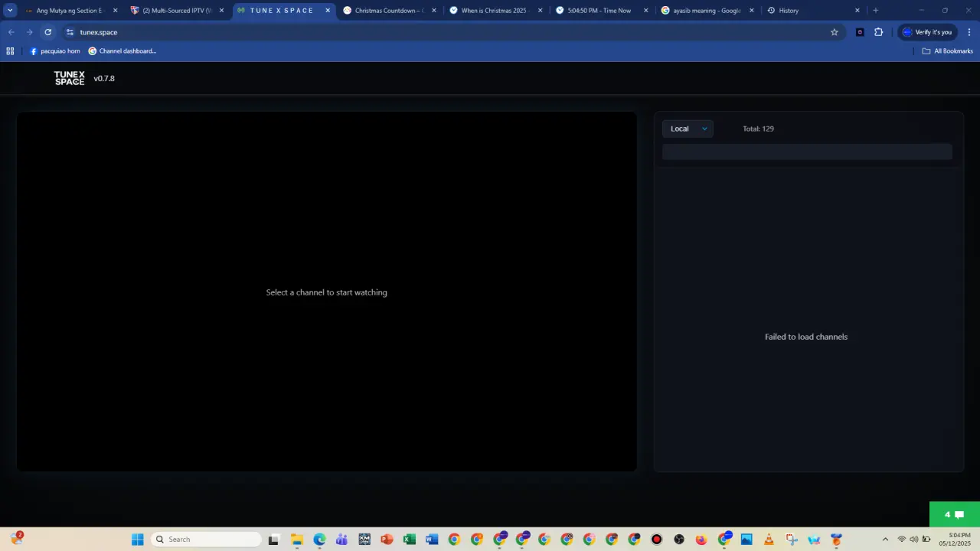Screen dimensions: 980x551
Task: Bookmark this page with star icon
Action: [835, 32]
